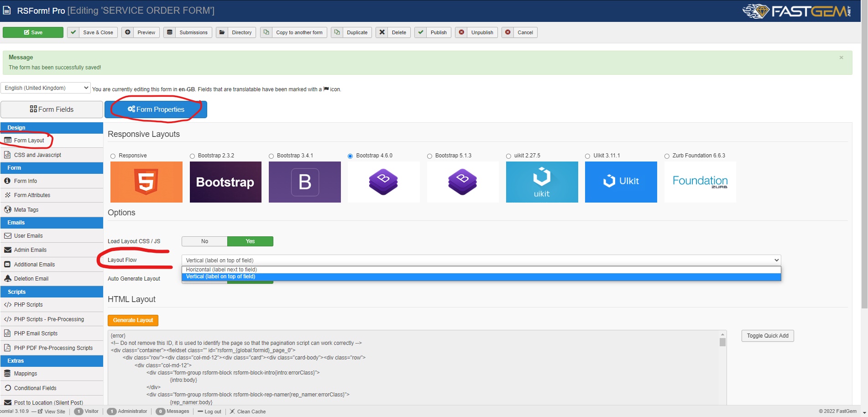Click inside the HTML layout code textarea
The height and width of the screenshot is (417, 868).
pos(413,368)
